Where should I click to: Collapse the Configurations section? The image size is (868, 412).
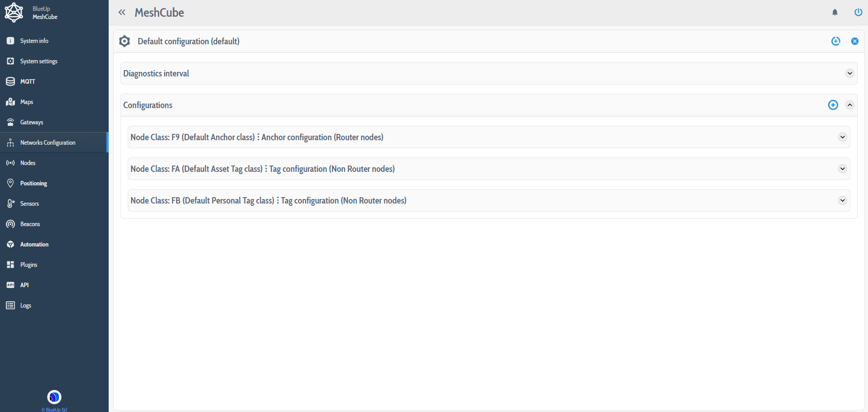850,105
